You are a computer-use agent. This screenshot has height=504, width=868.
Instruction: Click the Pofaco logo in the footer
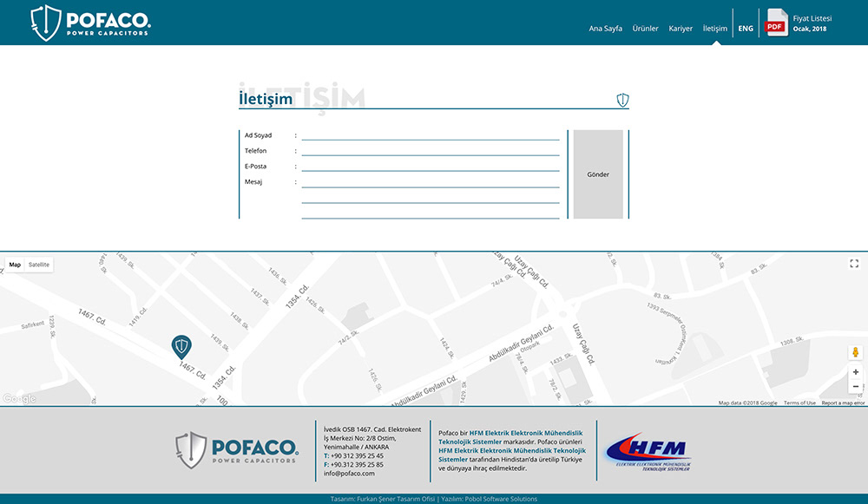237,450
